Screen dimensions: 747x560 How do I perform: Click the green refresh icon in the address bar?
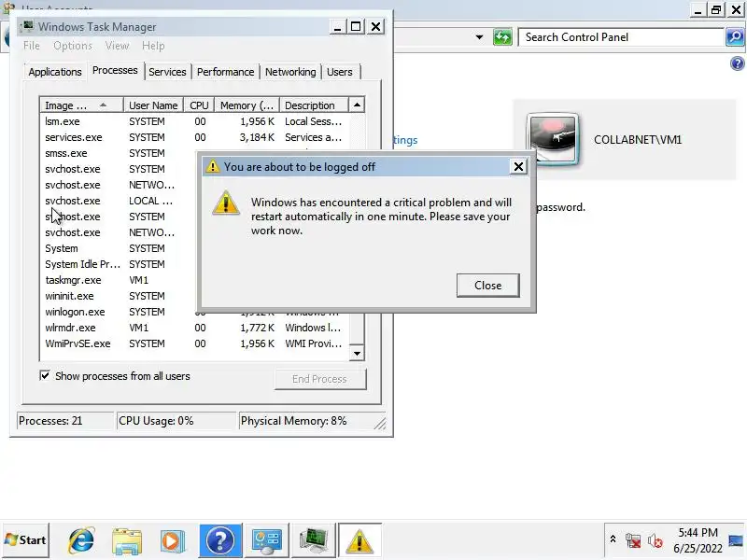click(502, 36)
